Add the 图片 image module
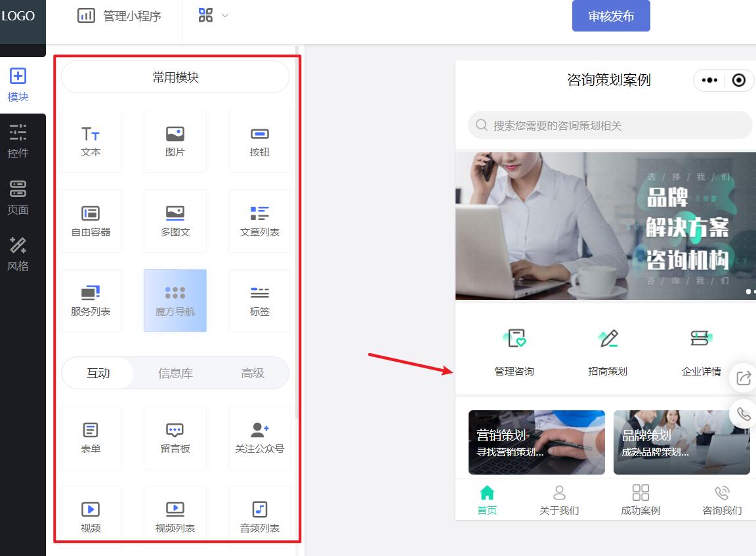756x556 pixels. point(175,140)
